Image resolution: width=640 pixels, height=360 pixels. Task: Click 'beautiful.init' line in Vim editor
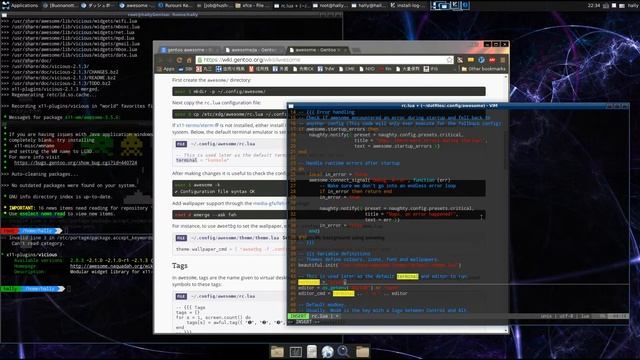379,265
